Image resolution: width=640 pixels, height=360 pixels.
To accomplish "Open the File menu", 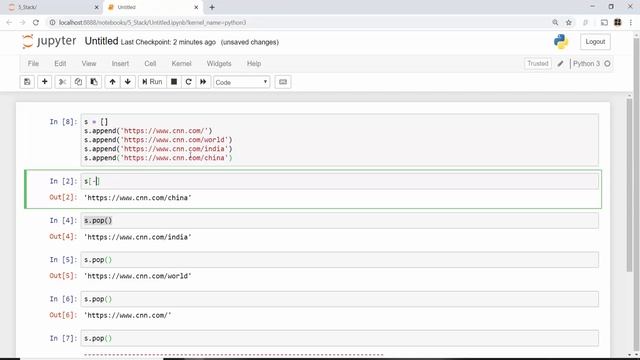I will [x=33, y=64].
